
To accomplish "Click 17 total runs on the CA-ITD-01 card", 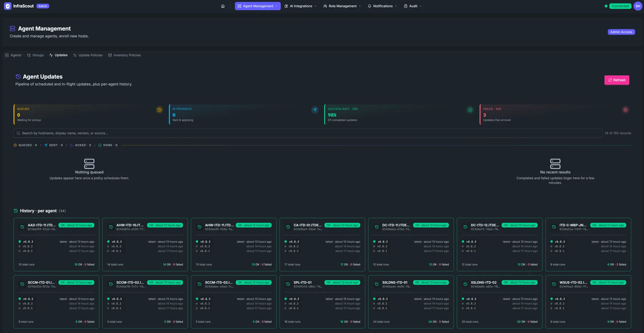I will pos(292,265).
